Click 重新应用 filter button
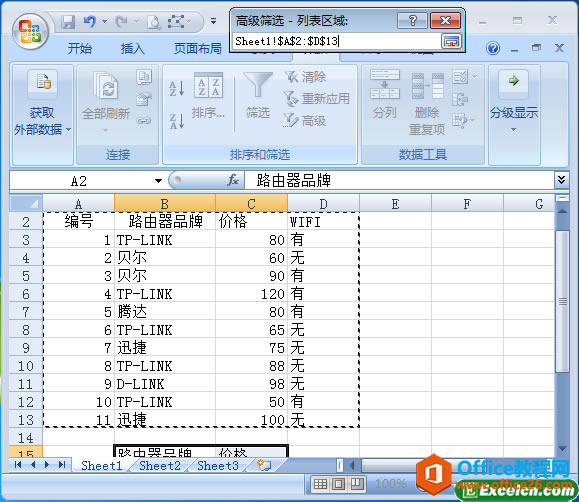The height and width of the screenshot is (502, 579). coord(317,99)
